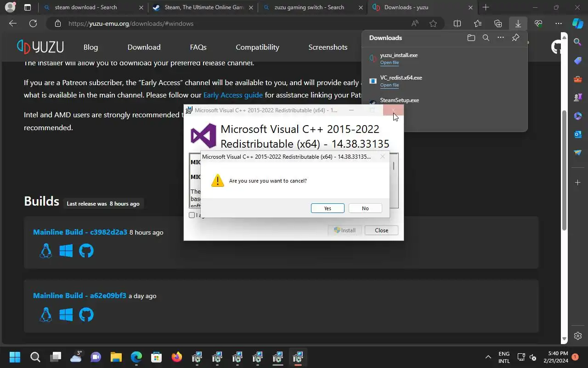Viewport: 588px width, 368px height.
Task: Click the search icon in Downloads panel
Action: [x=486, y=38]
